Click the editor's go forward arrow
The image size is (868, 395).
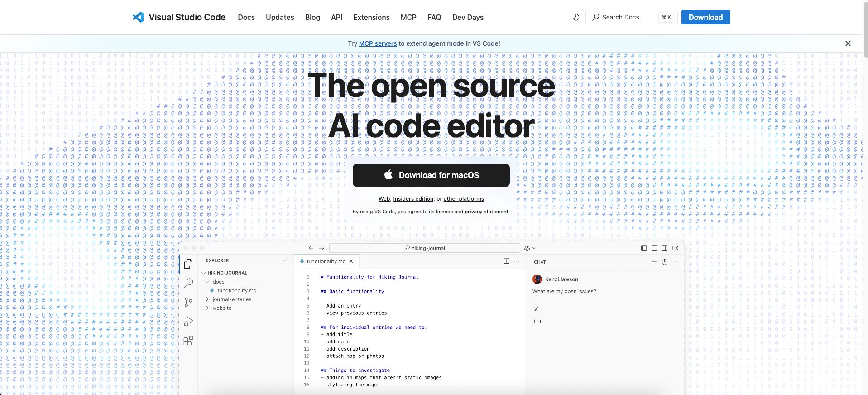pyautogui.click(x=321, y=248)
